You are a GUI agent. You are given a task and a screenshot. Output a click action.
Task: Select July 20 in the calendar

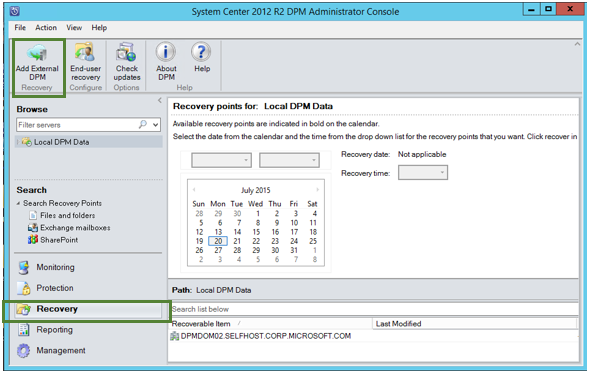click(218, 241)
